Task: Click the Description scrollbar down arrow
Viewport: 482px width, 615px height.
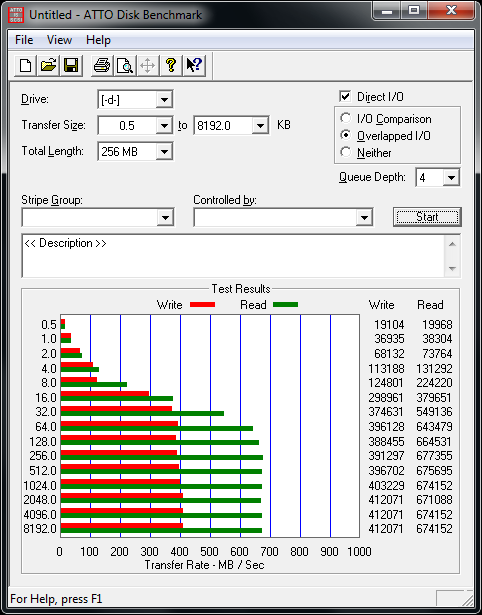Action: coord(452,269)
